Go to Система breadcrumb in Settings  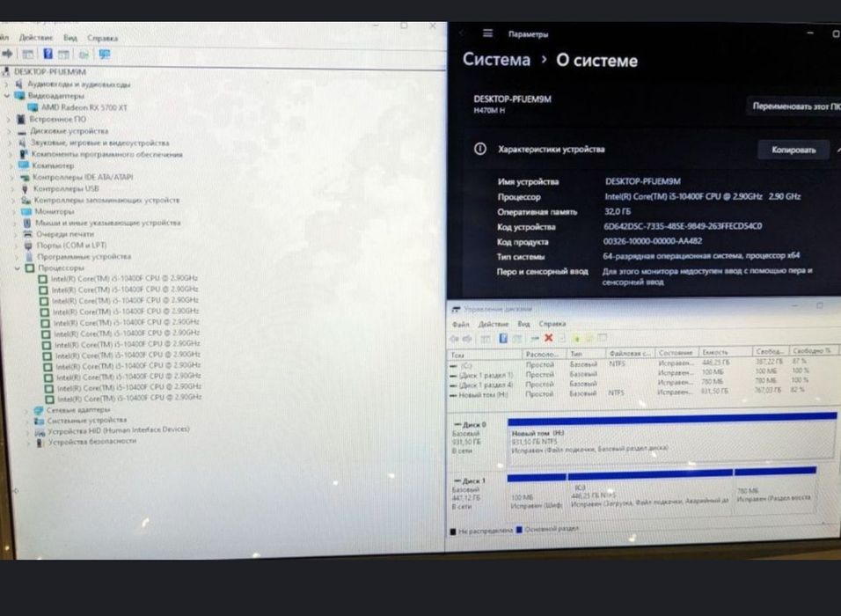pyautogui.click(x=496, y=60)
